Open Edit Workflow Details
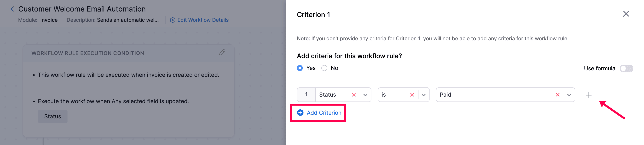This screenshot has height=145, width=644. click(x=203, y=20)
